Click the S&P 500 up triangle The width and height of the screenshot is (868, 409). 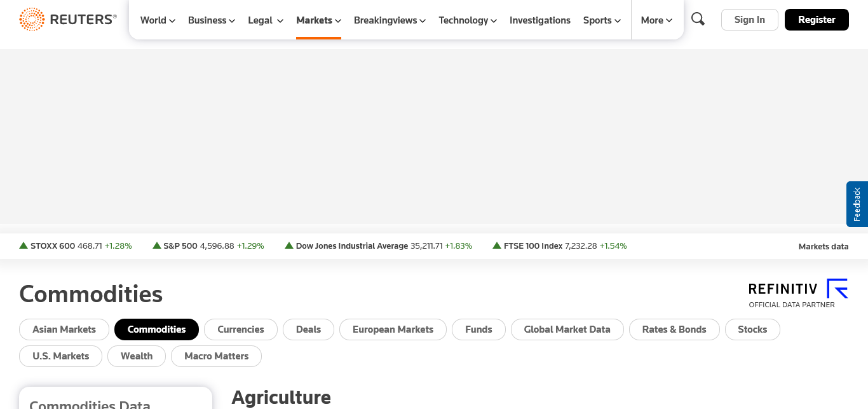pos(156,246)
